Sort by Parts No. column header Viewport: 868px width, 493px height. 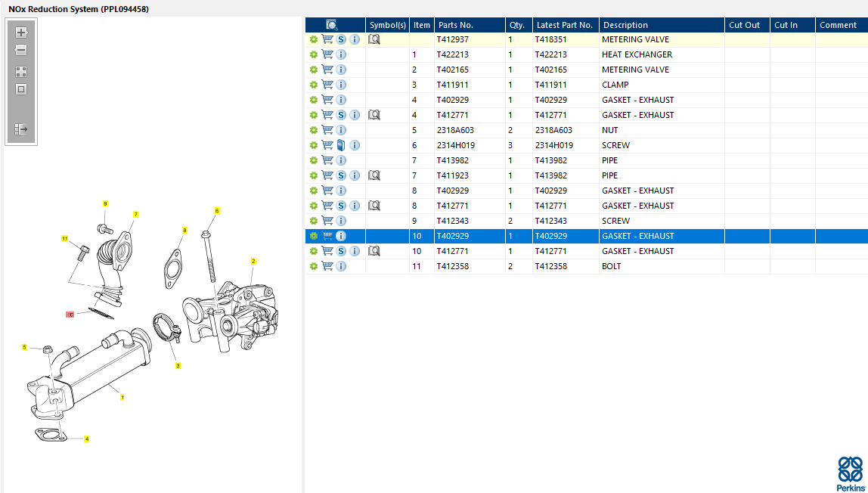pyautogui.click(x=469, y=25)
